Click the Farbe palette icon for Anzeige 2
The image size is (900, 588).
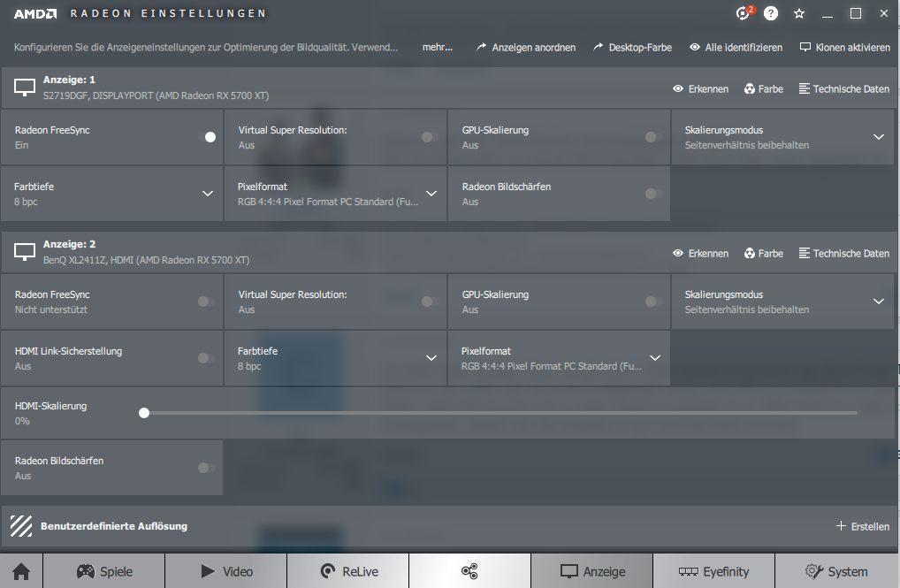click(x=750, y=253)
